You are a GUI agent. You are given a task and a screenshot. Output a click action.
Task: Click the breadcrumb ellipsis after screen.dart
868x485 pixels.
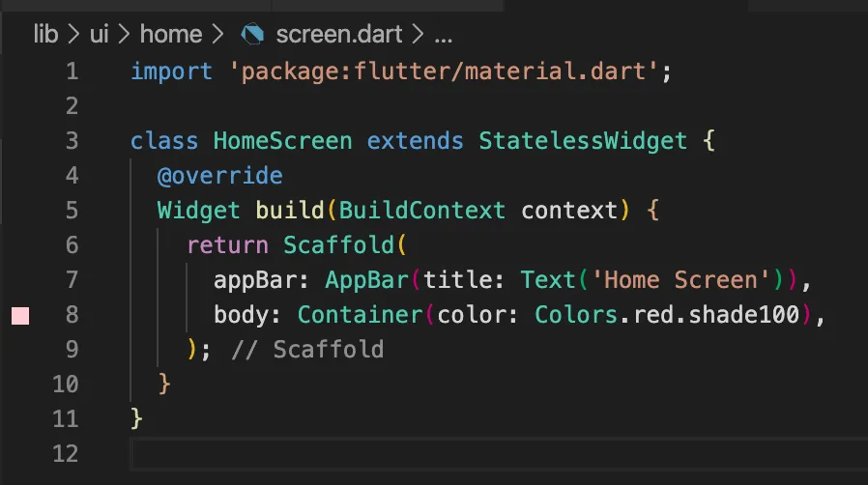(444, 36)
